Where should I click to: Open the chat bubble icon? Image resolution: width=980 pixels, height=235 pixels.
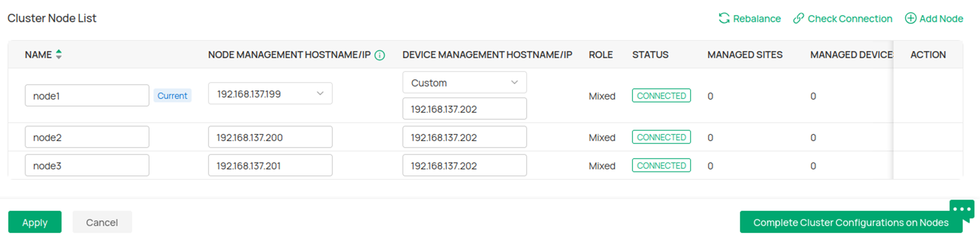coord(962,210)
